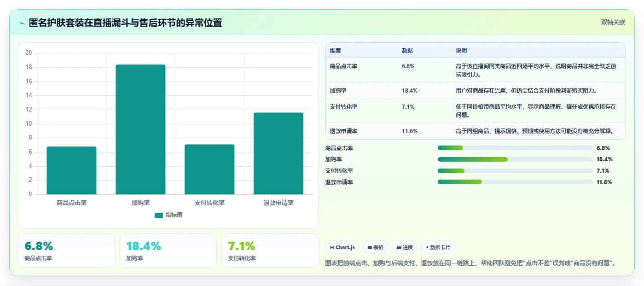Click the 7.1% value in table
The width and height of the screenshot is (644, 286).
[x=408, y=107]
